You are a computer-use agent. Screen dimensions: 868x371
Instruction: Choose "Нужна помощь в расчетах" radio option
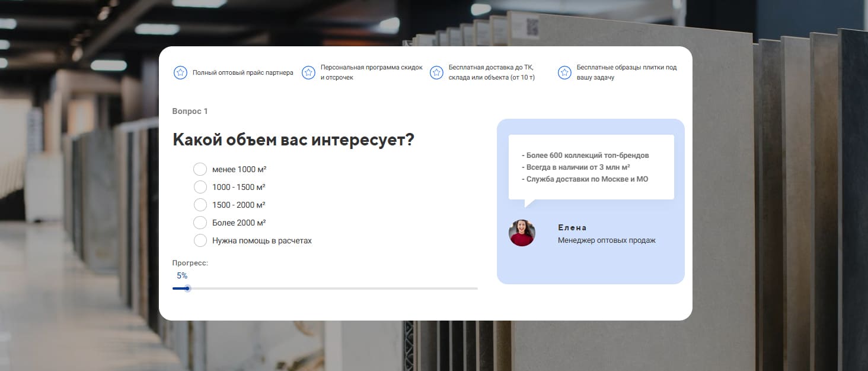click(x=200, y=240)
